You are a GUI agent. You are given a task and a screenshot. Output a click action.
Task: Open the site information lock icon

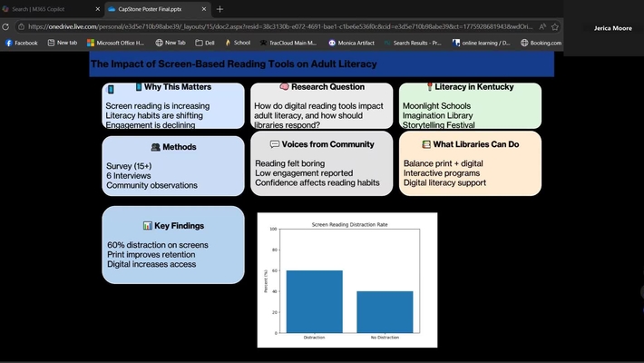(x=22, y=26)
